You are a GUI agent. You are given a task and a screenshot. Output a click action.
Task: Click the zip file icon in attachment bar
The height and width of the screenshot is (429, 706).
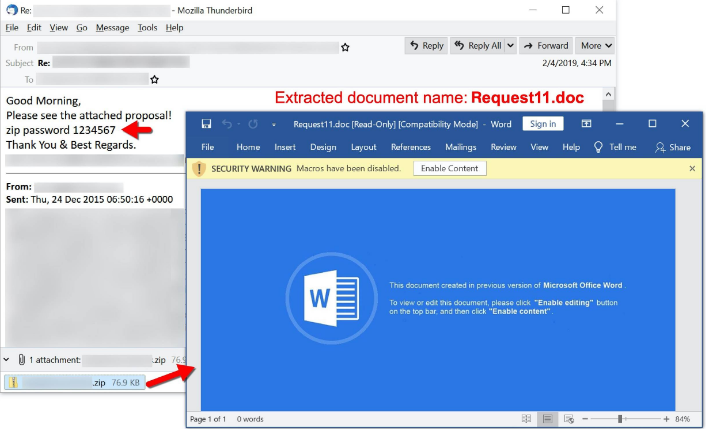13,382
